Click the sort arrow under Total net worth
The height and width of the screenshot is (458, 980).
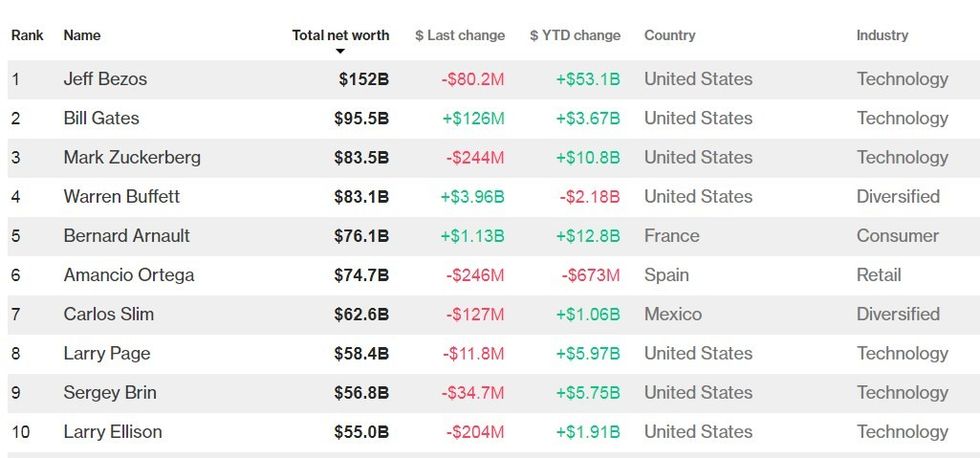[340, 51]
